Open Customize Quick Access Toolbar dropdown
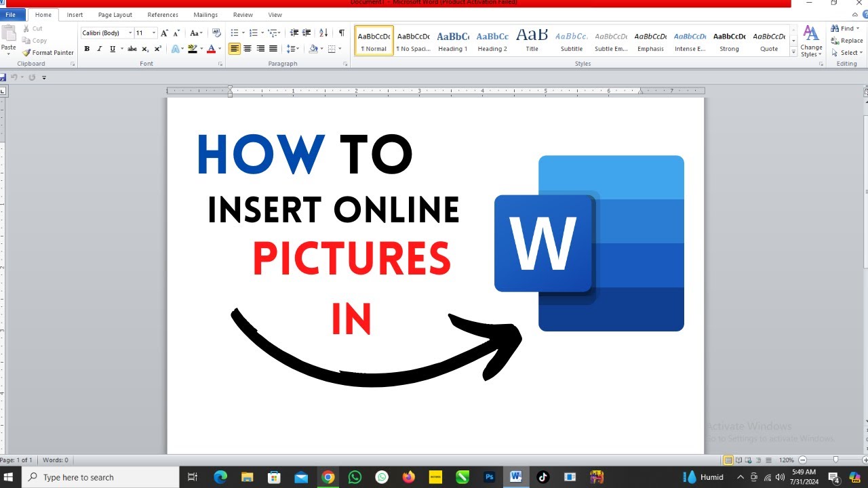Image resolution: width=868 pixels, height=488 pixels. [44, 77]
